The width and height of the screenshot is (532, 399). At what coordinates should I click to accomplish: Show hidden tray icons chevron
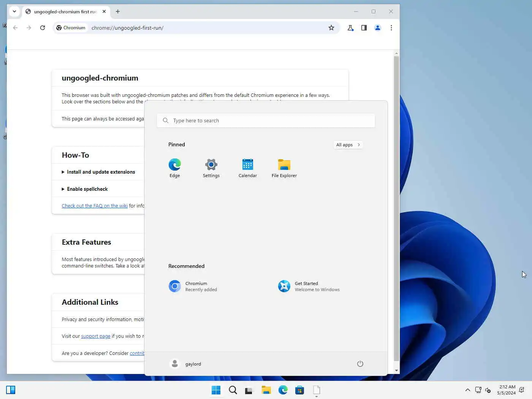point(468,390)
